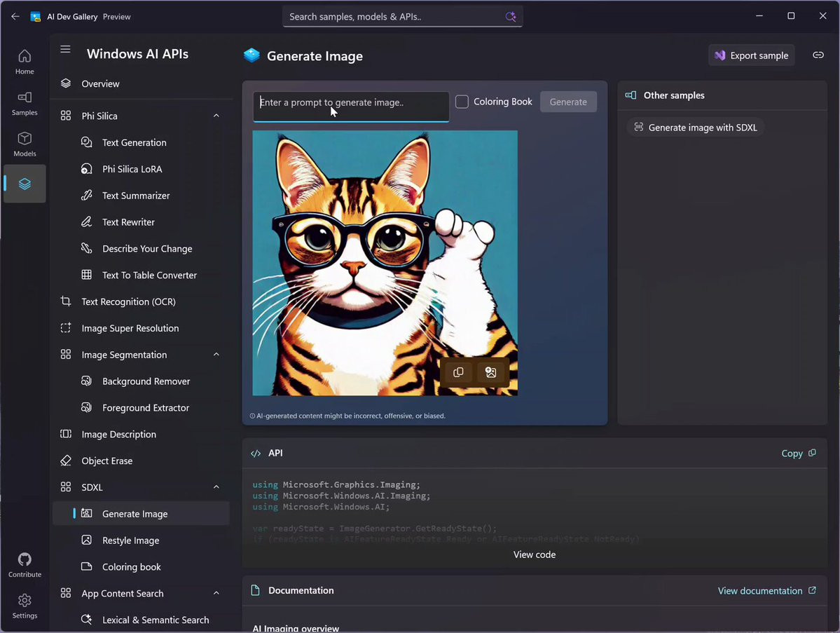Click the Lexical & Semantic Search icon
The width and height of the screenshot is (840, 633).
(x=86, y=620)
